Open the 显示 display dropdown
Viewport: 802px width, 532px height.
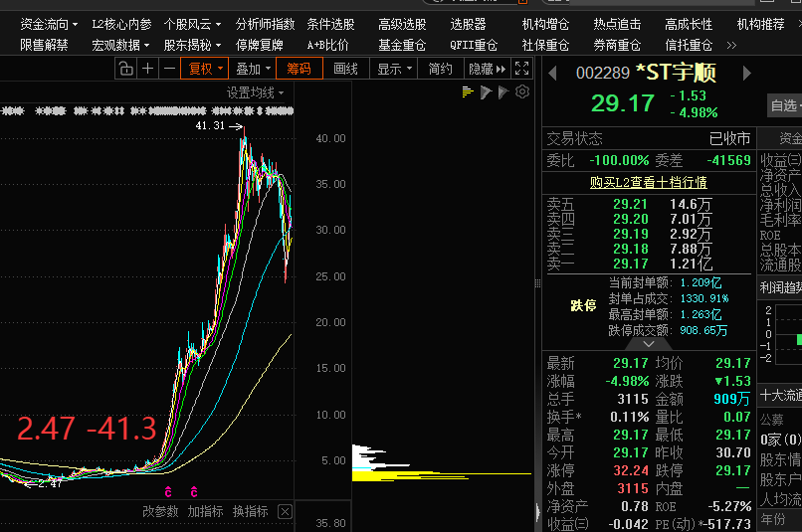point(394,69)
